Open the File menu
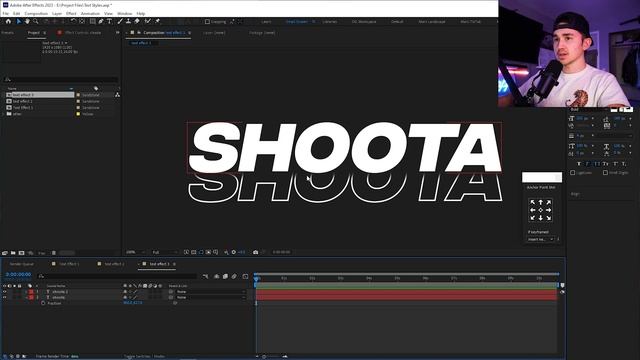640x360 pixels. 6,13
